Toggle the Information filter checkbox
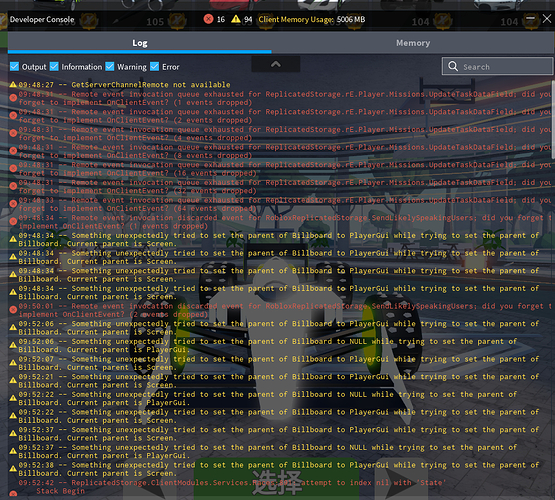The height and width of the screenshot is (500, 555). (x=54, y=67)
